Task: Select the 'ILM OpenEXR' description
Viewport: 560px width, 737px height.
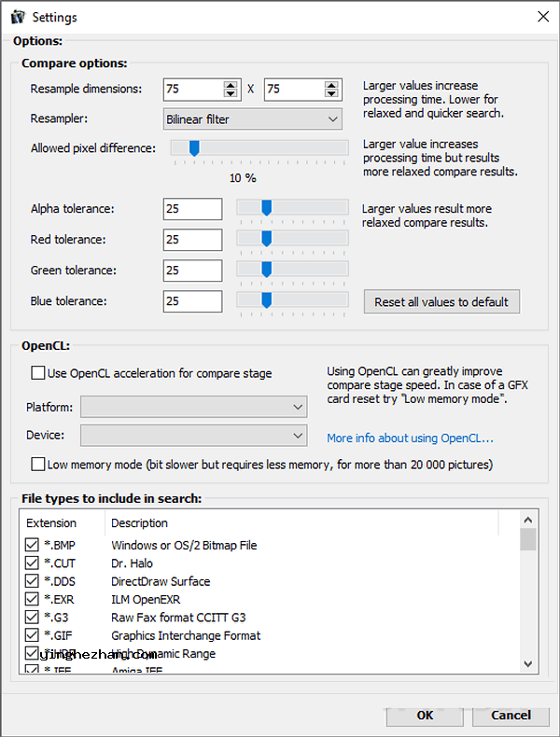Action: [x=146, y=599]
